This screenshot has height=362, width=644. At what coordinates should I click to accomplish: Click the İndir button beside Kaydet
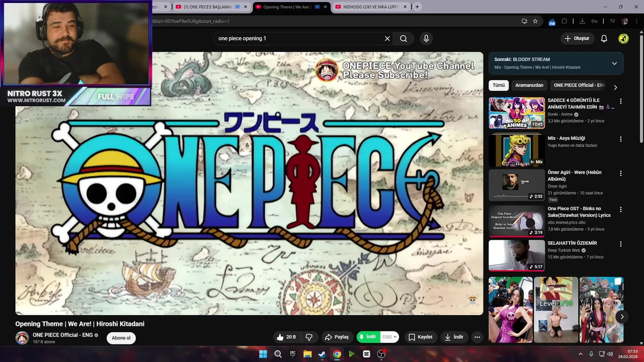pos(454,337)
